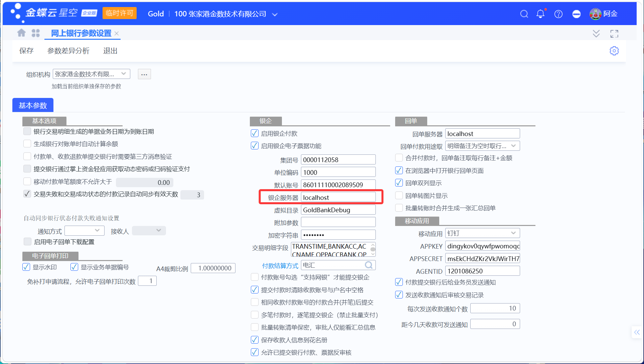Image resolution: width=644 pixels, height=364 pixels.
Task: Open the 回单付款用途取 dropdown
Action: 482,146
